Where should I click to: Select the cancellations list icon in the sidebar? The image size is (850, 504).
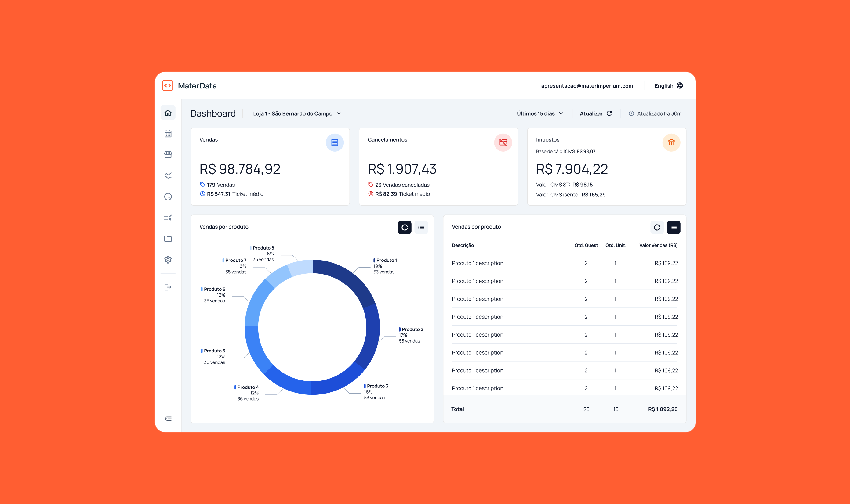point(168,218)
